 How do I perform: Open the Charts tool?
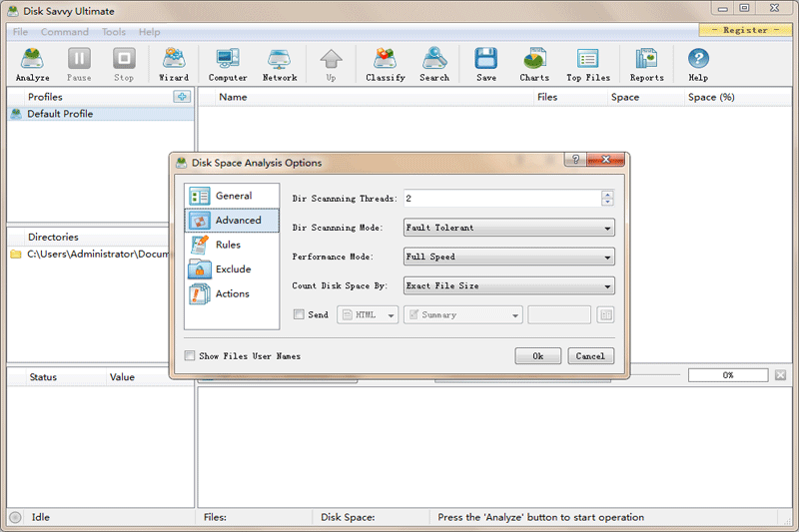[x=534, y=64]
